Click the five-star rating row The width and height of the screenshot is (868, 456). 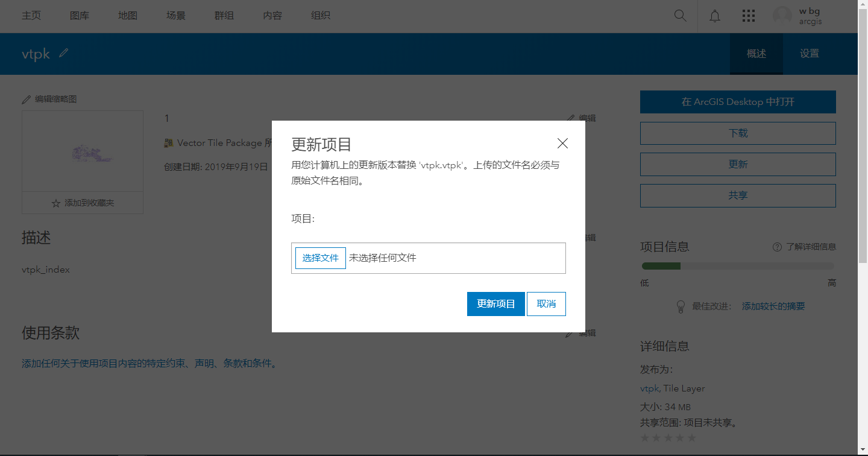coord(668,438)
